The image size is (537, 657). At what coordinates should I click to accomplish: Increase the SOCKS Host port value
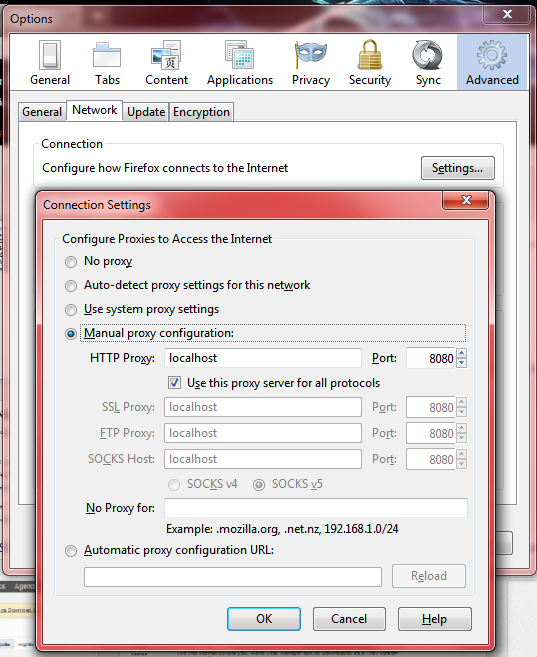(x=461, y=455)
